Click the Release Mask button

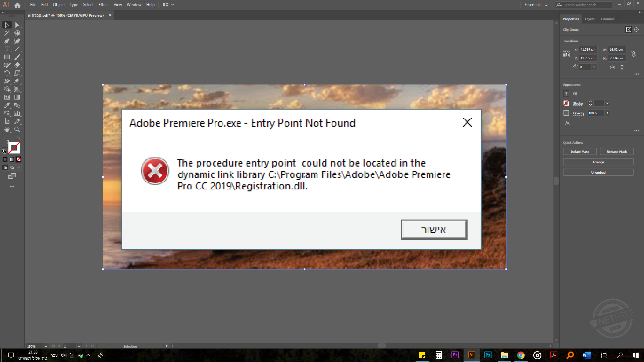point(616,152)
